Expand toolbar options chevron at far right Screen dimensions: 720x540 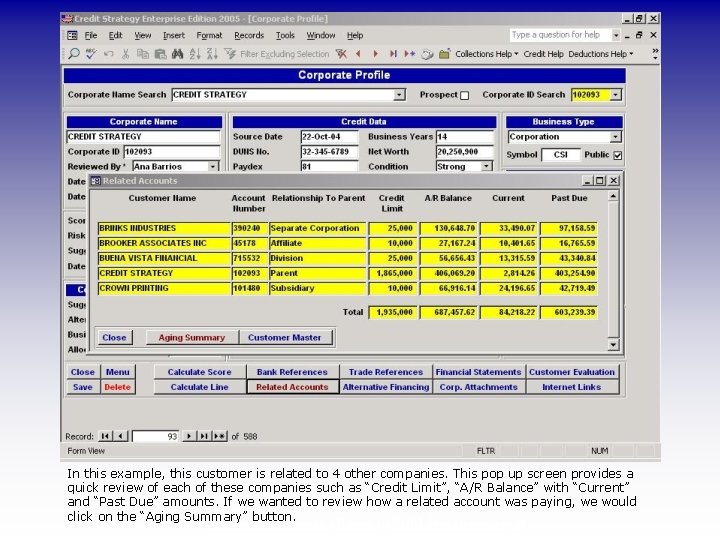(x=655, y=54)
